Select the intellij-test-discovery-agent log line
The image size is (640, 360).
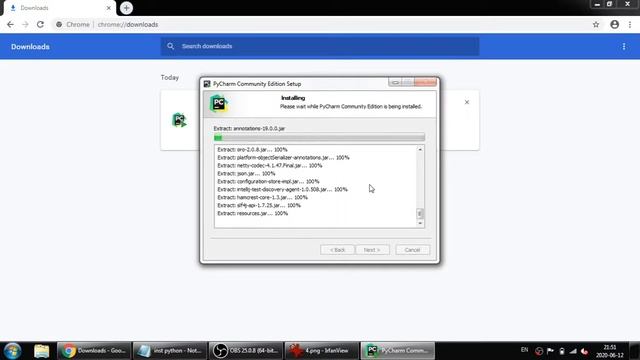click(282, 189)
